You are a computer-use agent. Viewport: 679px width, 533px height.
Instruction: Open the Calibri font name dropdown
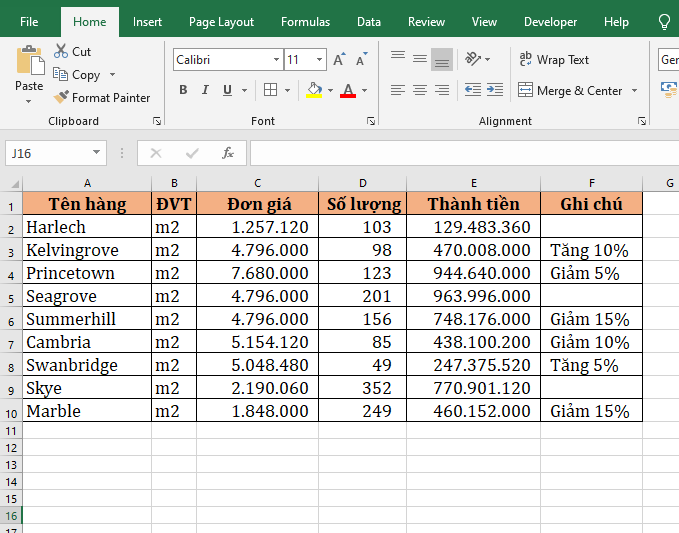click(276, 60)
